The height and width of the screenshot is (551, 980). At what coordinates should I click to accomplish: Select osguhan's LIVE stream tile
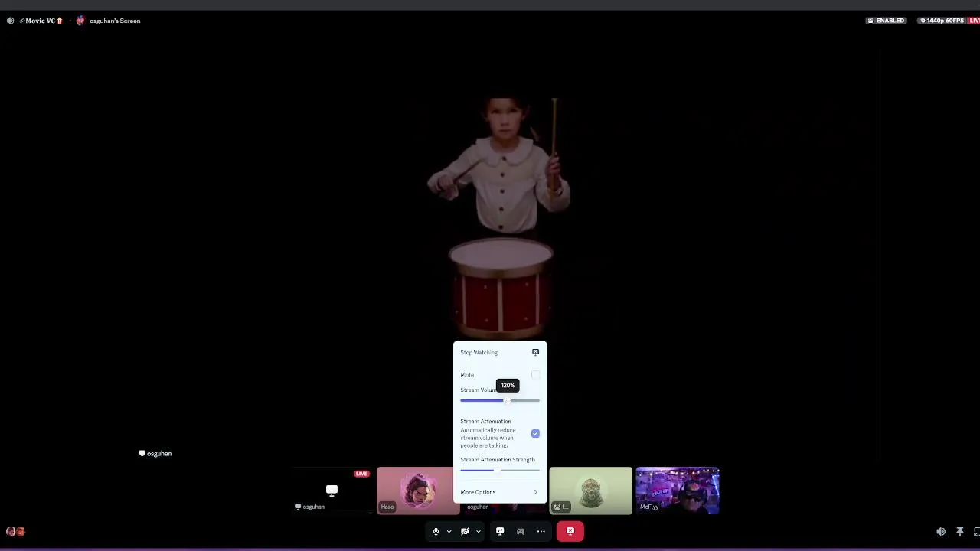[x=332, y=491]
